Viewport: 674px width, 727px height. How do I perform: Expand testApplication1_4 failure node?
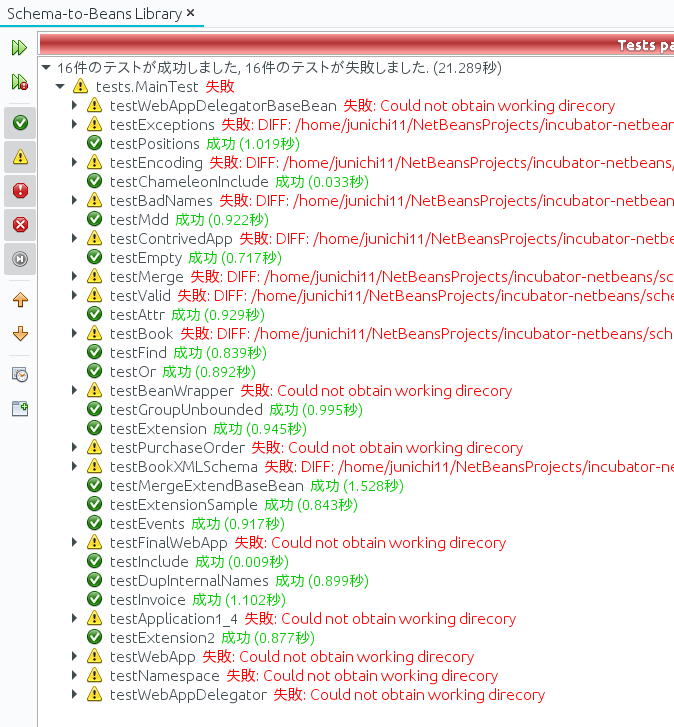tap(74, 619)
